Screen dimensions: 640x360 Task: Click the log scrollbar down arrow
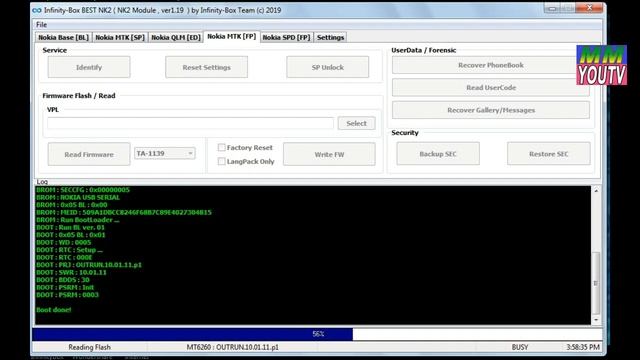596,320
